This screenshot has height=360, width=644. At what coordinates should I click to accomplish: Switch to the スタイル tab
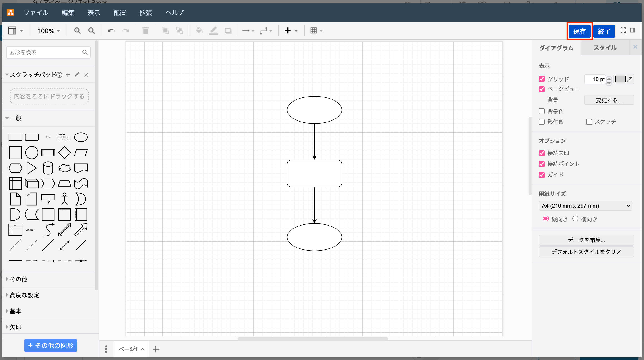[605, 47]
